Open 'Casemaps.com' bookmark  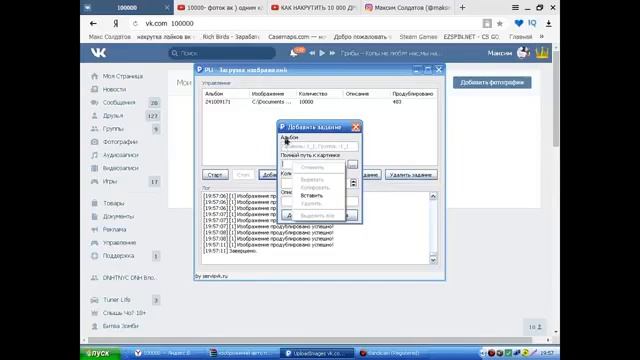[x=297, y=37]
